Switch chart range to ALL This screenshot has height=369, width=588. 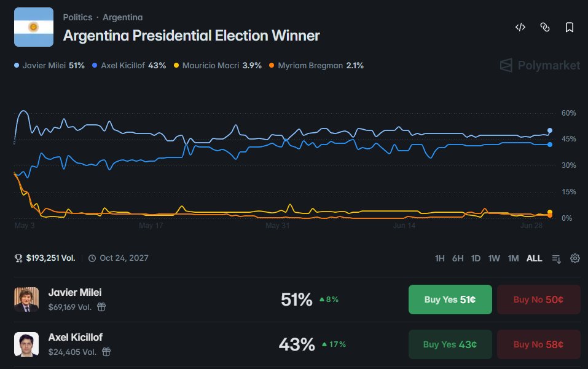[x=534, y=258]
